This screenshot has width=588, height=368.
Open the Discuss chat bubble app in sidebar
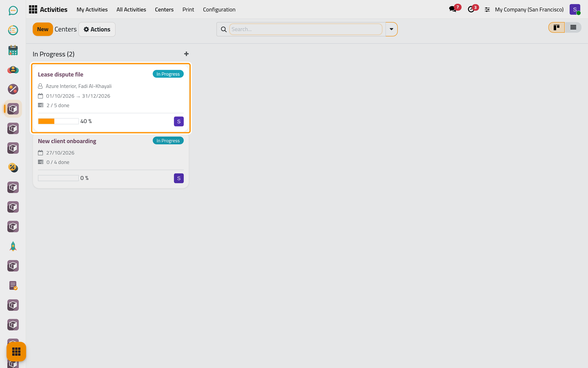click(13, 11)
